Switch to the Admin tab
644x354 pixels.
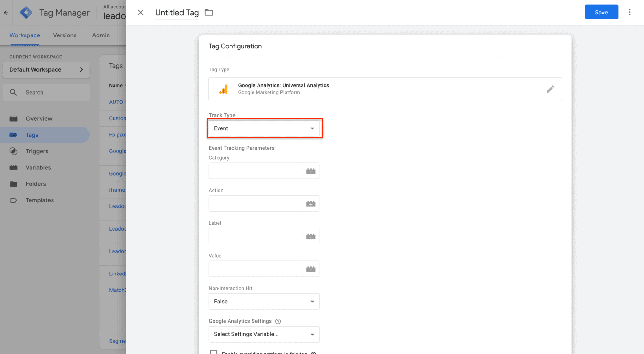pyautogui.click(x=101, y=35)
